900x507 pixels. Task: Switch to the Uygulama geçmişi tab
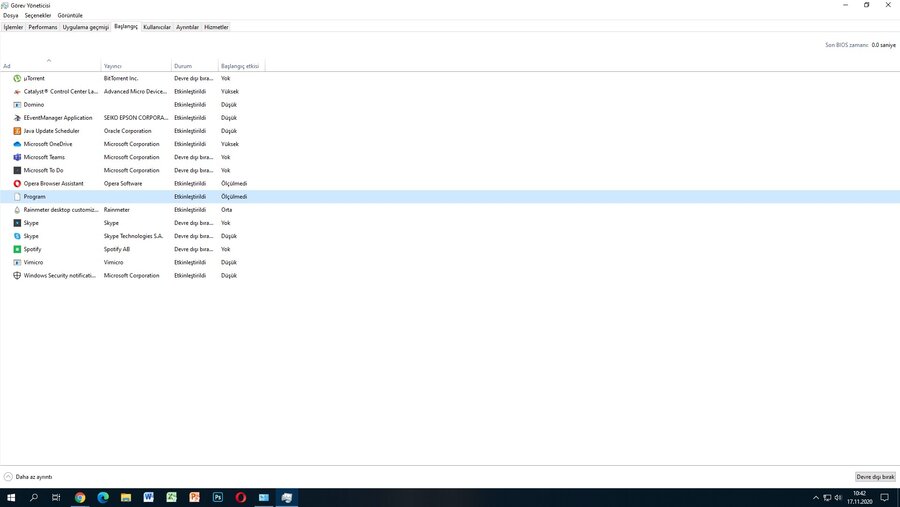pos(86,27)
